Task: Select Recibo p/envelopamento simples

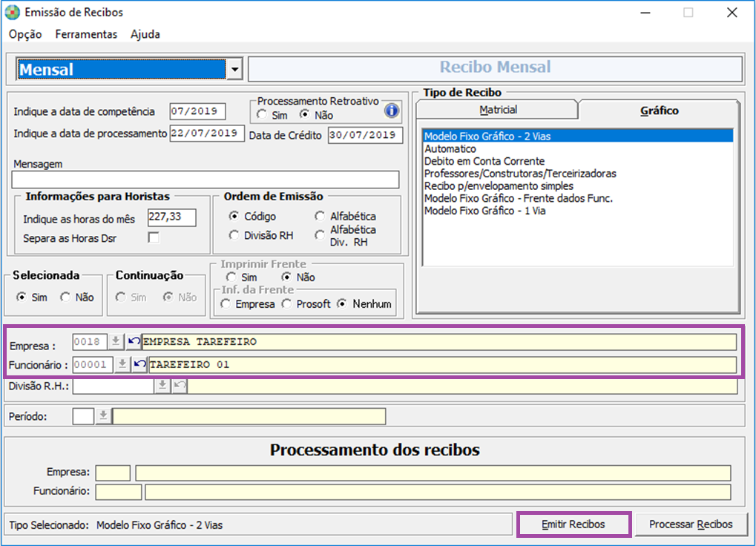Action: pyautogui.click(x=578, y=186)
